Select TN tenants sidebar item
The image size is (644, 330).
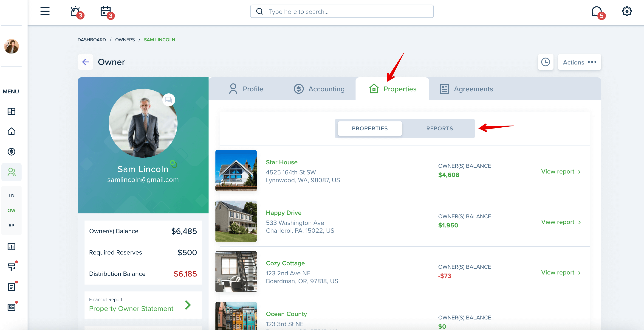(11, 195)
